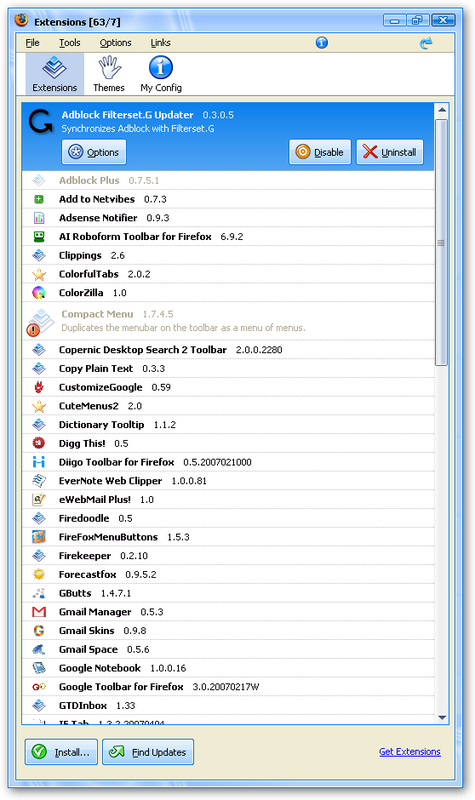Viewport: 475px width, 800px height.
Task: Click the Adsense Notifier chart icon
Action: [39, 218]
